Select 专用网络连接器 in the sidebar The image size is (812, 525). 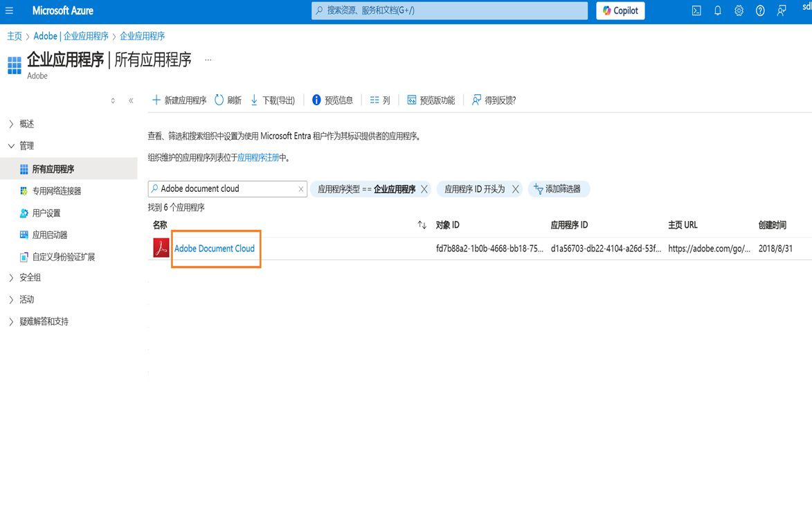55,190
